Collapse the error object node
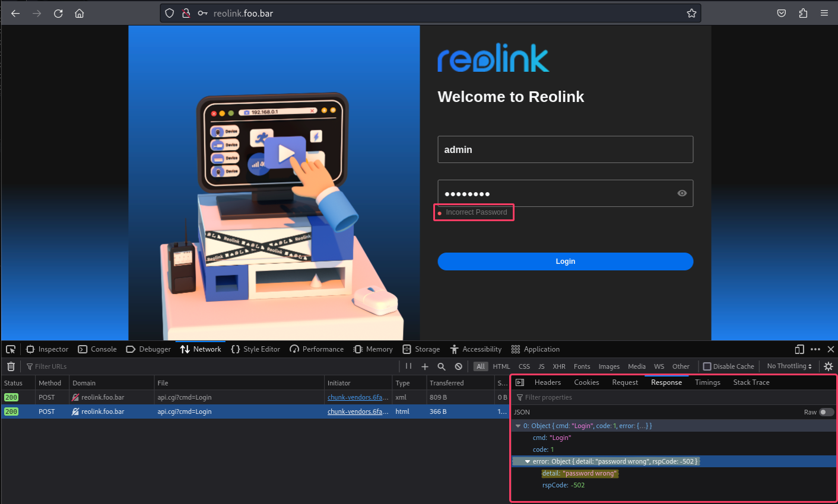 pos(528,461)
